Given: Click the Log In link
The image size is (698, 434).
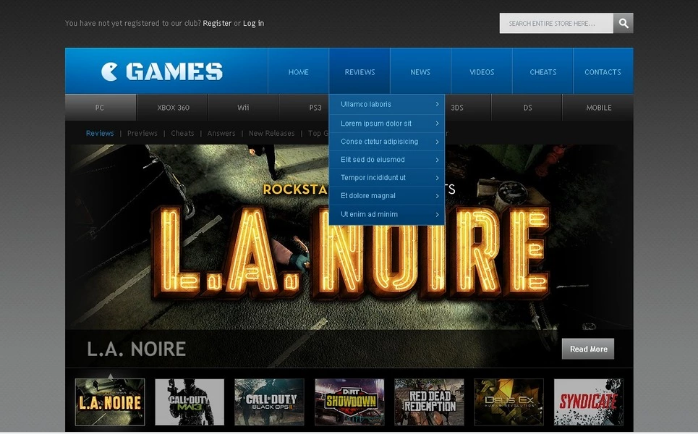Looking at the screenshot, I should (x=254, y=23).
